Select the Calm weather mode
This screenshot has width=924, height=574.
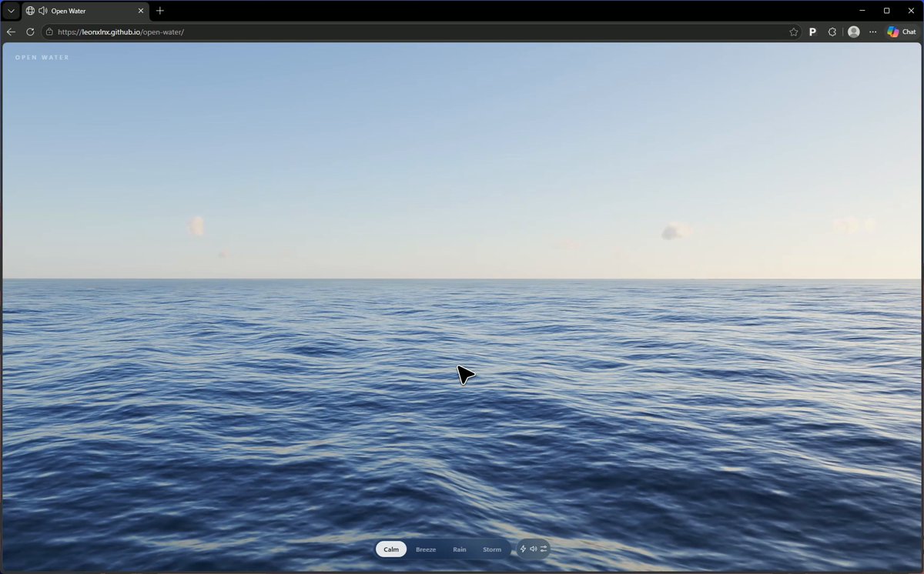pos(391,549)
